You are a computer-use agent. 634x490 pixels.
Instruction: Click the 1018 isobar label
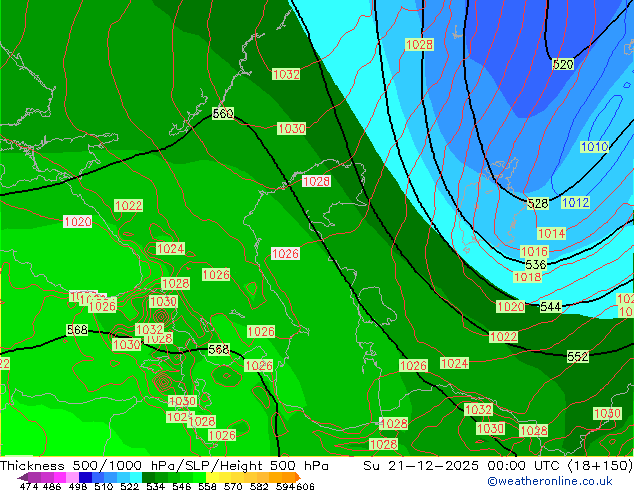(x=527, y=277)
